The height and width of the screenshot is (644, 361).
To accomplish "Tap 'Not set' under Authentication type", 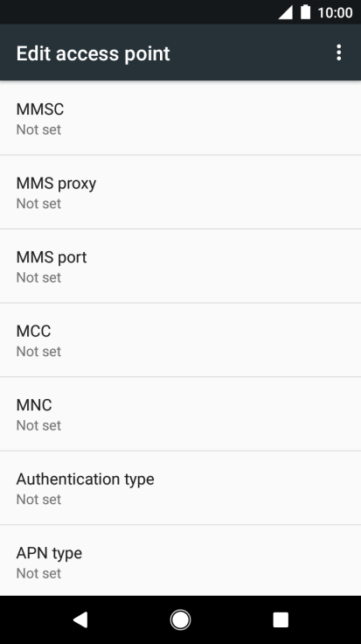I will [38, 499].
